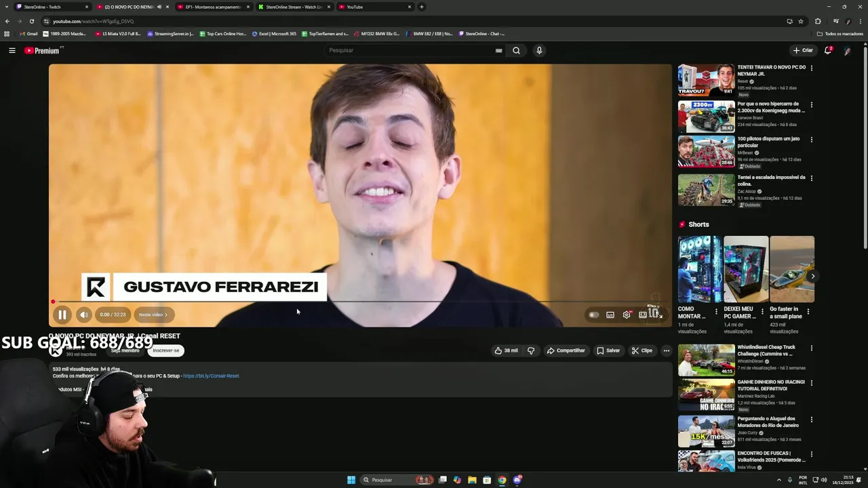The height and width of the screenshot is (488, 868).
Task: Click the magnifier search button in YouTube
Action: (x=516, y=50)
